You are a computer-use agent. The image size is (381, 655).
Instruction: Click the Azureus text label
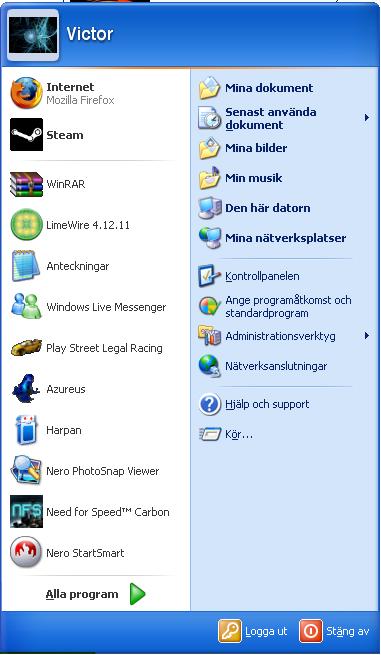click(x=66, y=389)
